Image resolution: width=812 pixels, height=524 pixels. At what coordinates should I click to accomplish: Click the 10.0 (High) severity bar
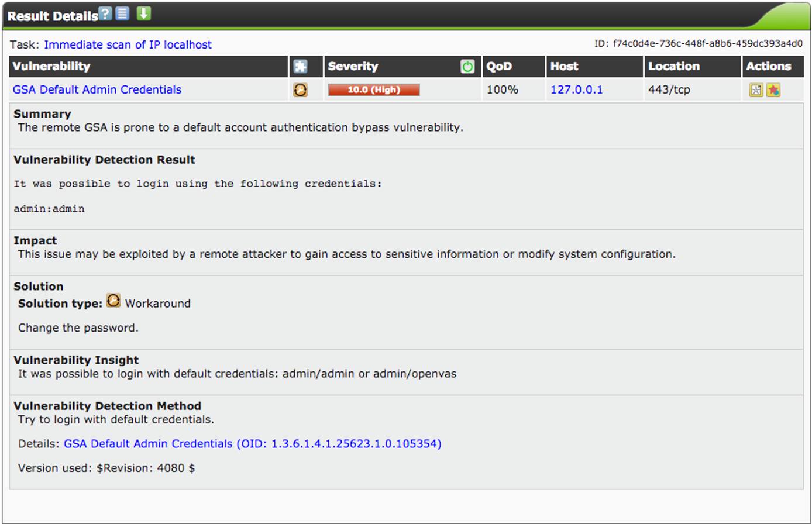click(x=373, y=90)
